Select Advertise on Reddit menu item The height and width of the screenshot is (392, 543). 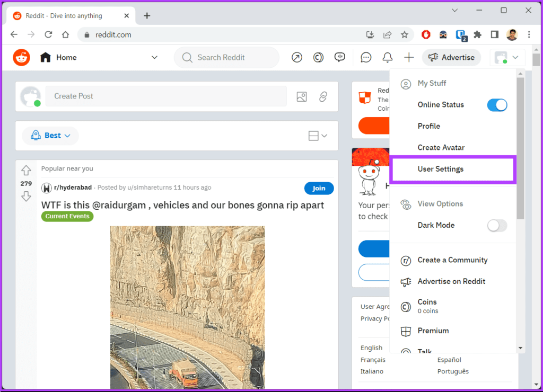451,282
